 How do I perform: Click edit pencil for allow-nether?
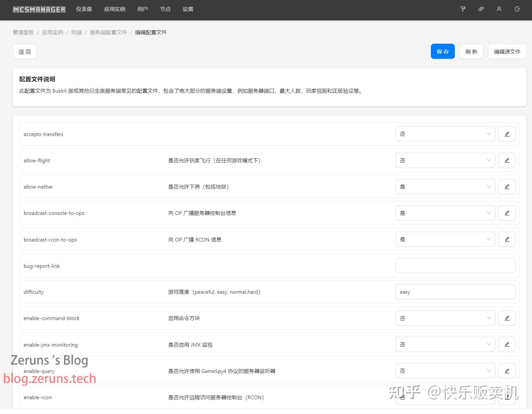coord(507,187)
